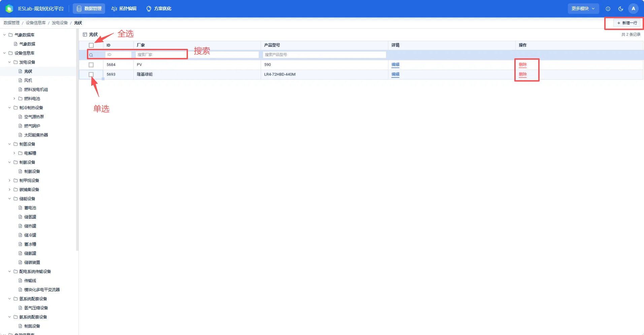Select 光伏 in the device tree
The height and width of the screenshot is (335, 644).
pyautogui.click(x=28, y=71)
